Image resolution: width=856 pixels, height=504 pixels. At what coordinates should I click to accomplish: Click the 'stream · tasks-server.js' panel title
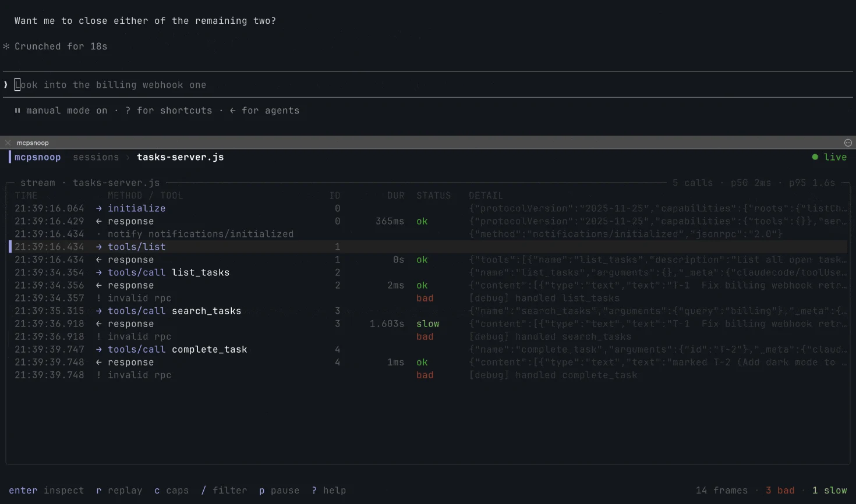90,183
